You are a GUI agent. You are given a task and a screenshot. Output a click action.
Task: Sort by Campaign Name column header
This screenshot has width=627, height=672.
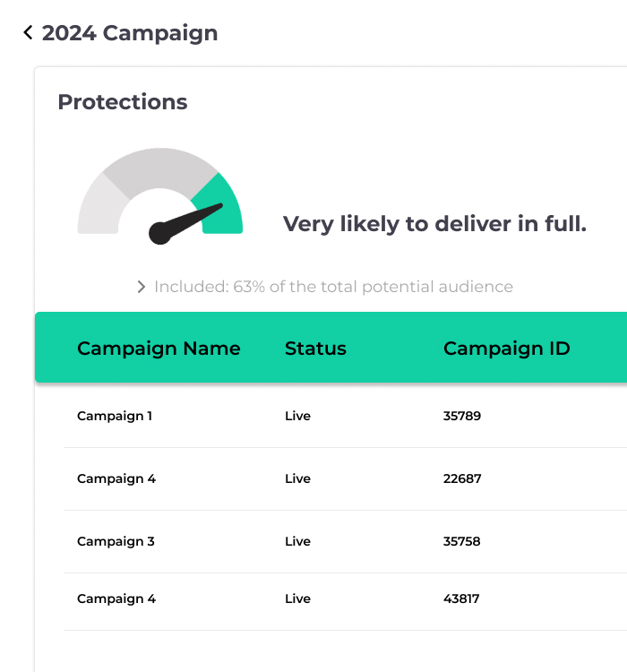[159, 349]
